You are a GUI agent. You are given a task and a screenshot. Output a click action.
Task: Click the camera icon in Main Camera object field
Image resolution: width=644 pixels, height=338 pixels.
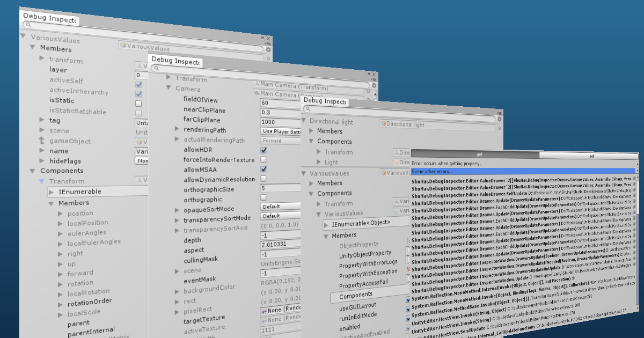coord(257,93)
